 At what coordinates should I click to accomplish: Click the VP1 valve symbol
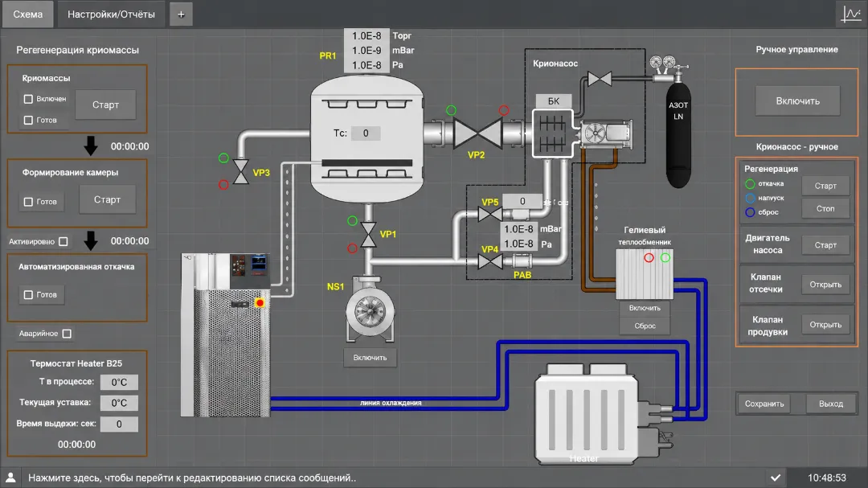click(368, 234)
